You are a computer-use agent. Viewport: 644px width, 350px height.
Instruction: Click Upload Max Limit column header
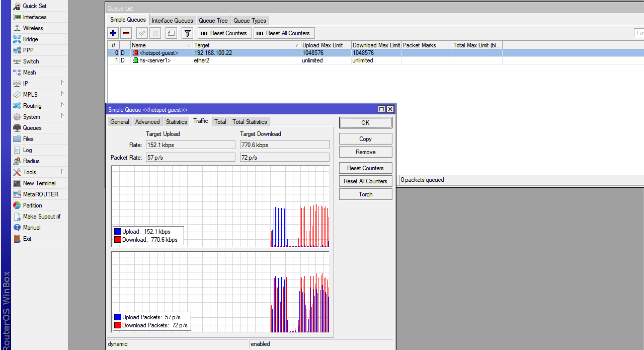click(x=326, y=45)
